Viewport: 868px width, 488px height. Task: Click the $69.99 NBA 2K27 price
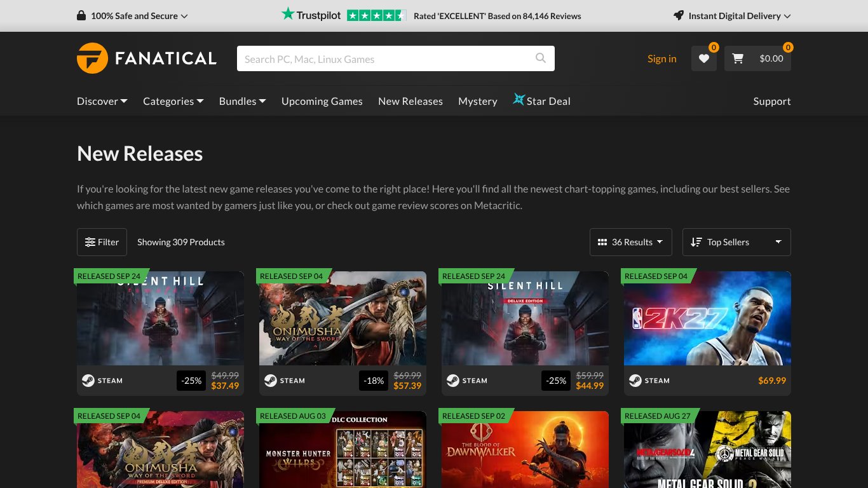(x=772, y=381)
